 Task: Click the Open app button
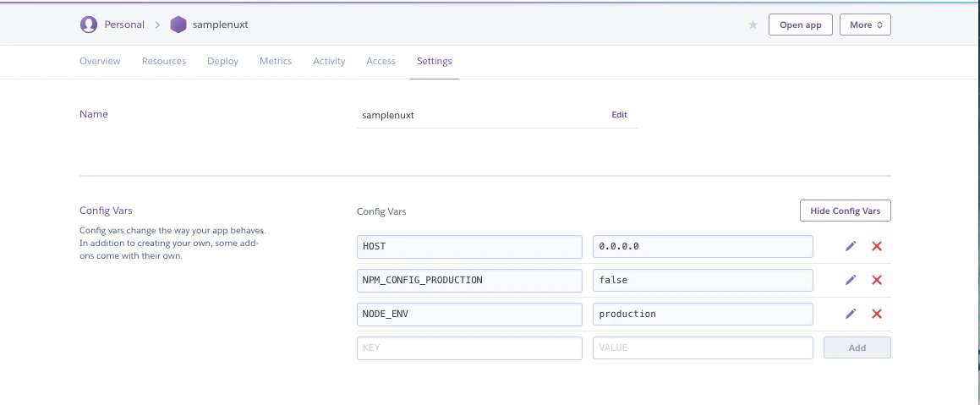coord(800,25)
